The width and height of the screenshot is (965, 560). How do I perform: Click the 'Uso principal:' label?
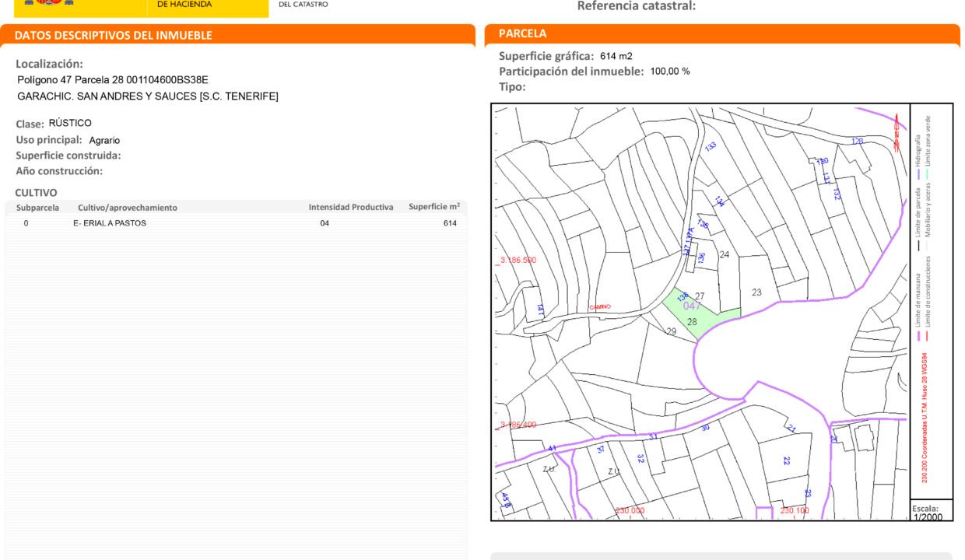[x=49, y=140]
